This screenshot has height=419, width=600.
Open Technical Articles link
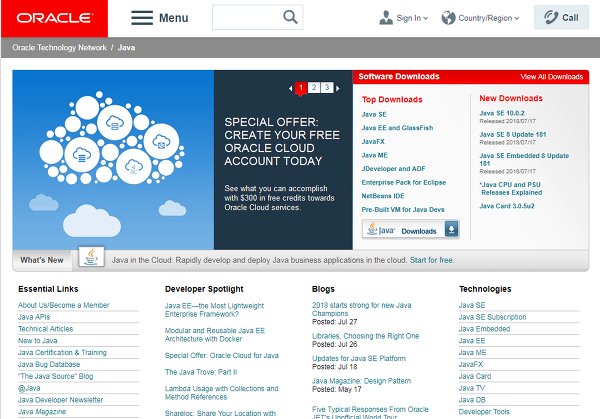[46, 329]
